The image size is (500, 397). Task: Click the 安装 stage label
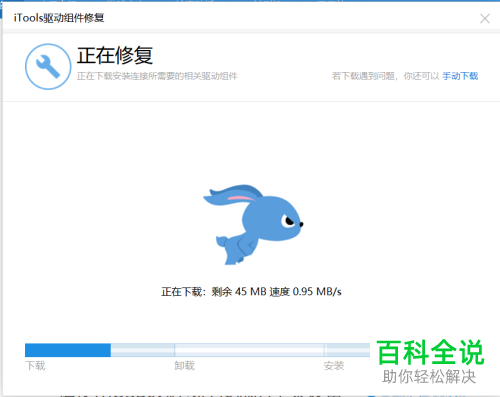tap(334, 366)
